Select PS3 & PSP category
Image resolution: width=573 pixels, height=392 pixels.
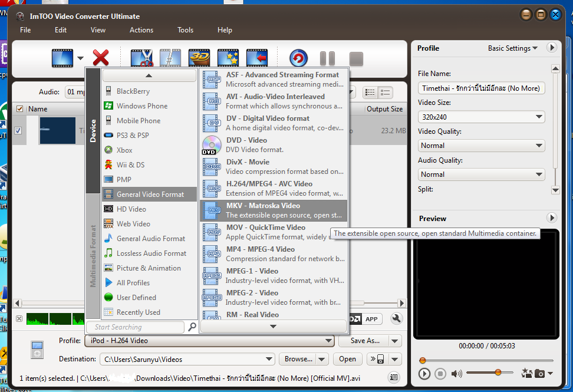[x=149, y=135]
